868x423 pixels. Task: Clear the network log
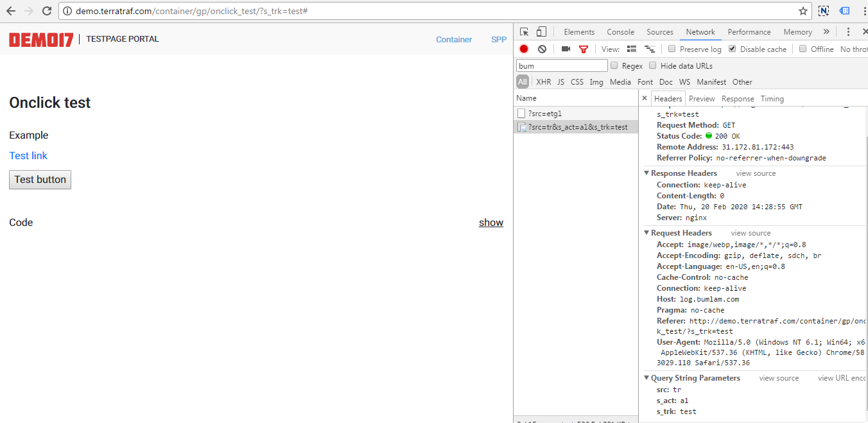tap(542, 49)
